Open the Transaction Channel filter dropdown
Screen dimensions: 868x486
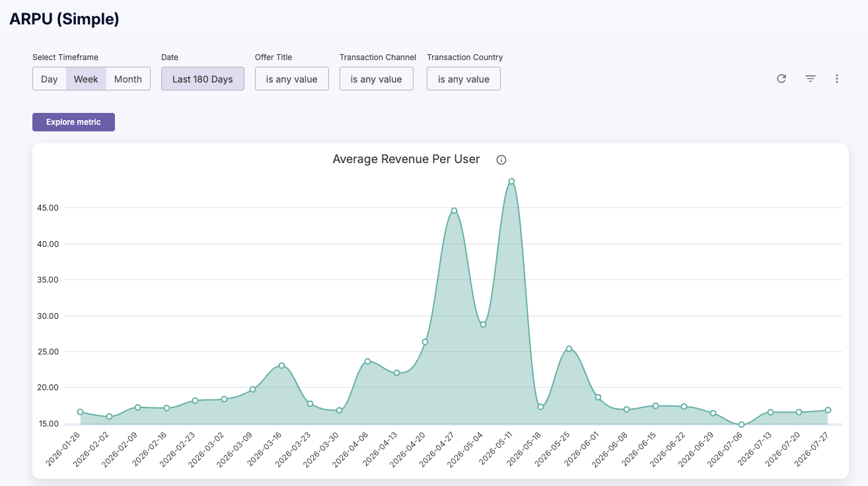pyautogui.click(x=377, y=79)
